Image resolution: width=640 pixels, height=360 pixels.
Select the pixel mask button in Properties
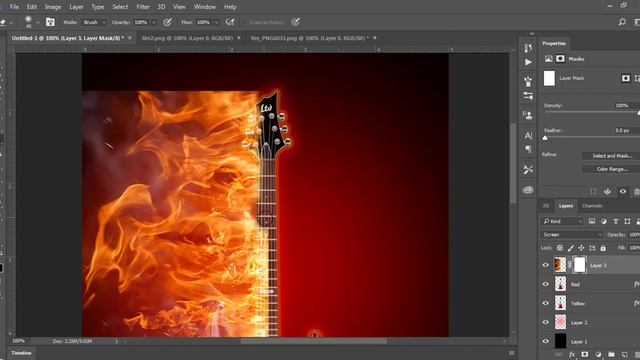[x=626, y=78]
